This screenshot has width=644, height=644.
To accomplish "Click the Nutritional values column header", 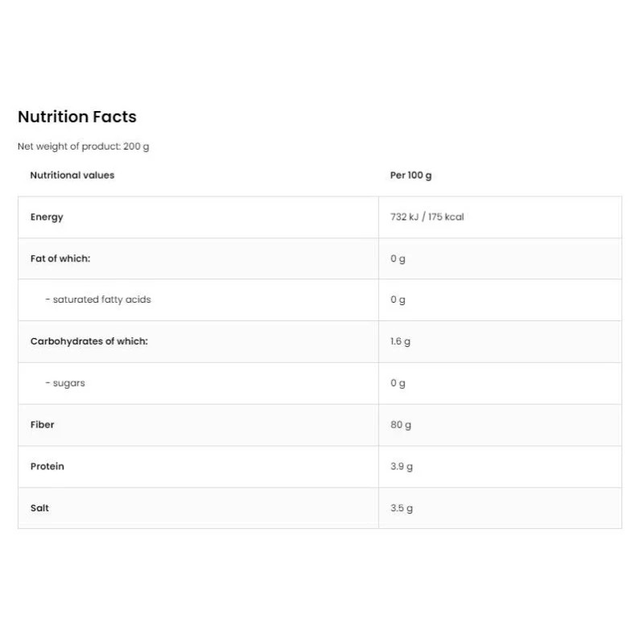I will click(x=72, y=175).
